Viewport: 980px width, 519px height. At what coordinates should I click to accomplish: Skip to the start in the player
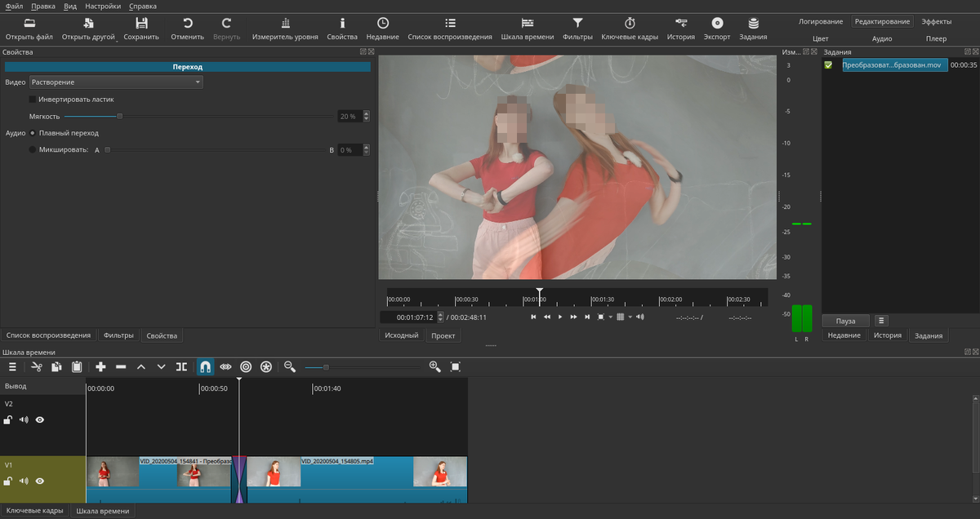tap(533, 317)
